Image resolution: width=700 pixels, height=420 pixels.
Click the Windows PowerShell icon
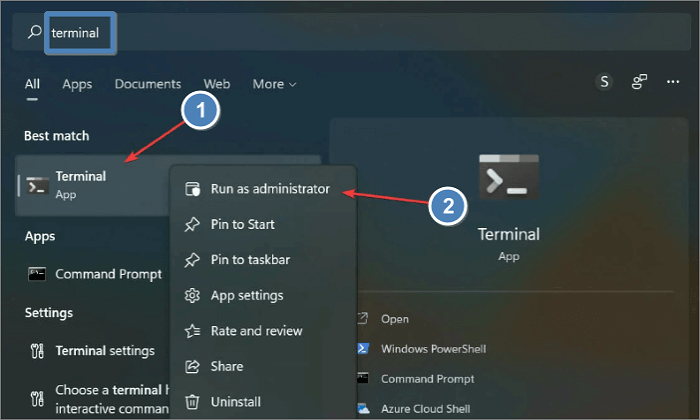(363, 349)
